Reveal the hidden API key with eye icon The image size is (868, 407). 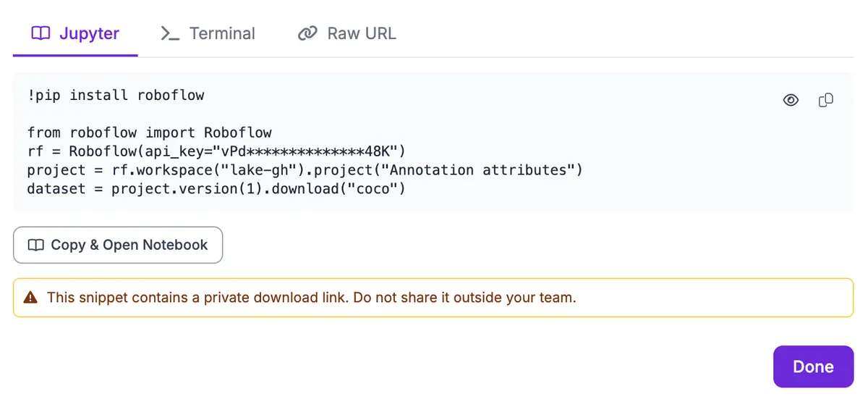(791, 101)
